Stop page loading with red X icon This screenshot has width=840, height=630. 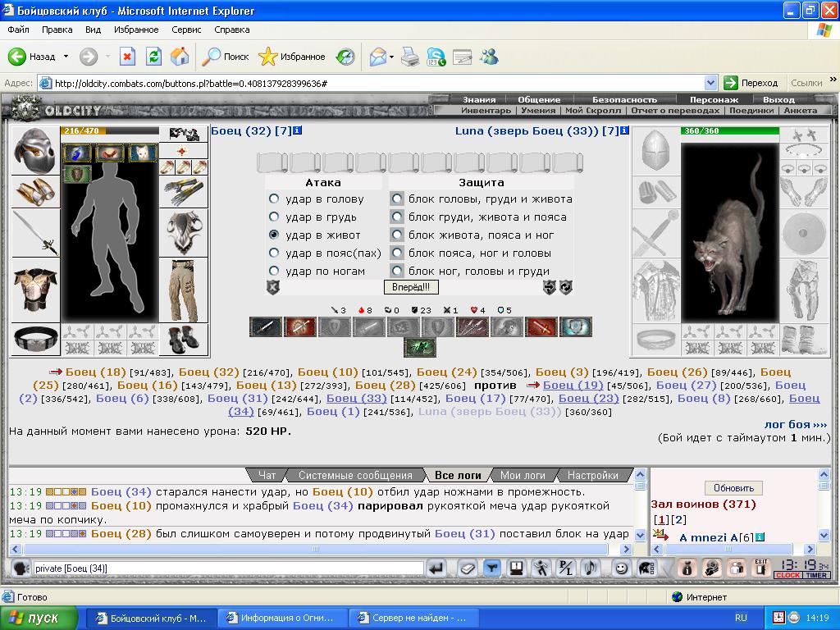tap(127, 57)
